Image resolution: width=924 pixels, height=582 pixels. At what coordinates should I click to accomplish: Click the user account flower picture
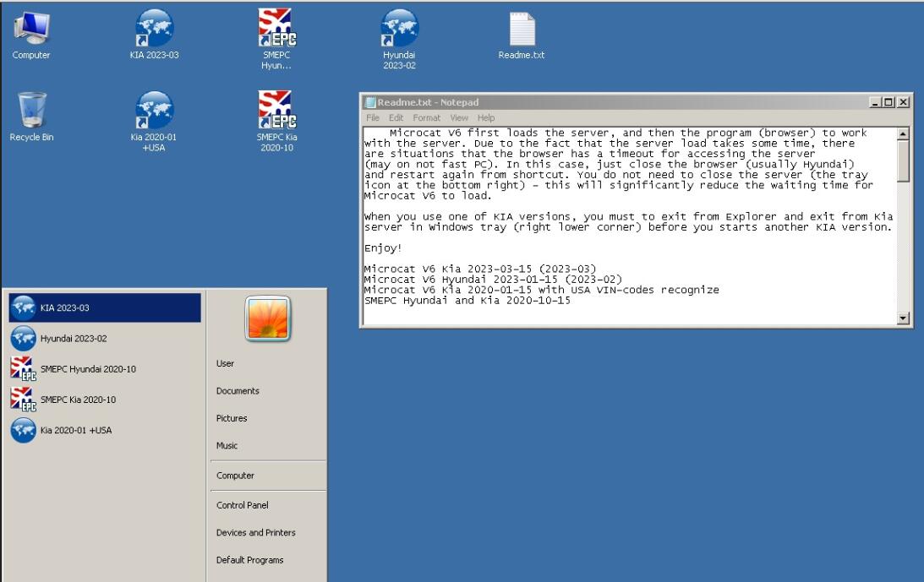268,318
